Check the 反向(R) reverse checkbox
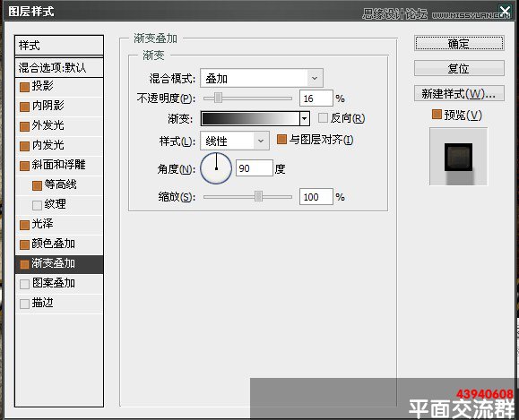 point(323,117)
